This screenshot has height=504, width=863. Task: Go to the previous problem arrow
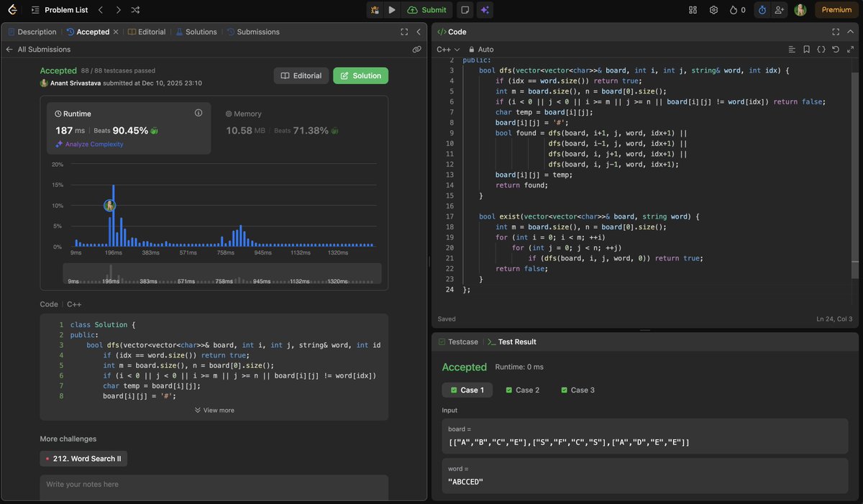coord(101,10)
